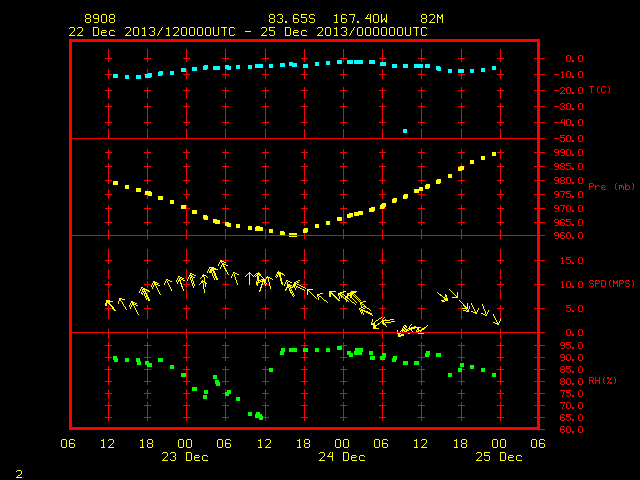Click the 990.0 pressure tick label
The height and width of the screenshot is (480, 640).
569,153
